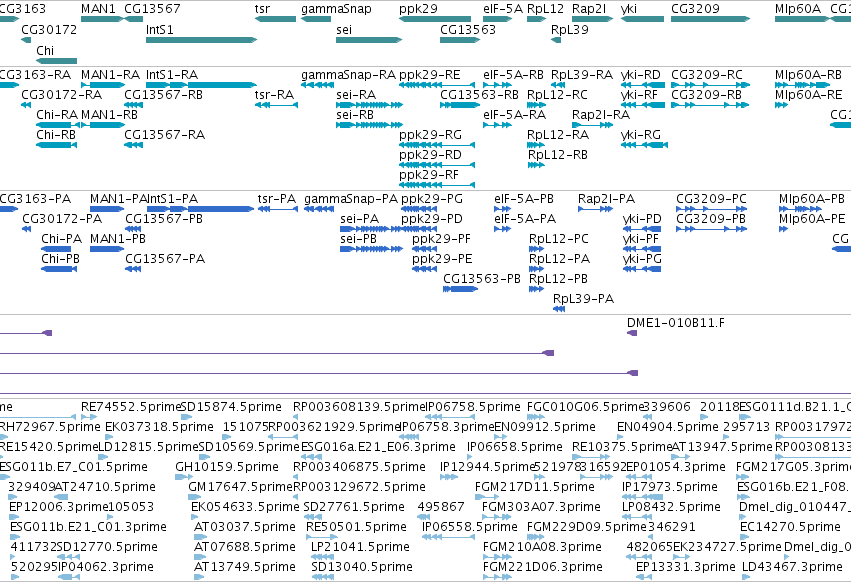Click transcript CG13567-RA
851x582 pixels.
click(164, 135)
